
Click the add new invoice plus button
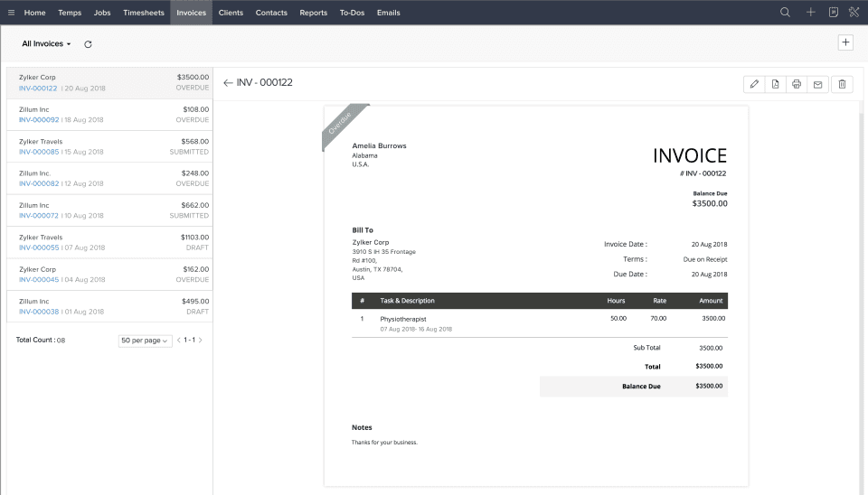(x=845, y=42)
